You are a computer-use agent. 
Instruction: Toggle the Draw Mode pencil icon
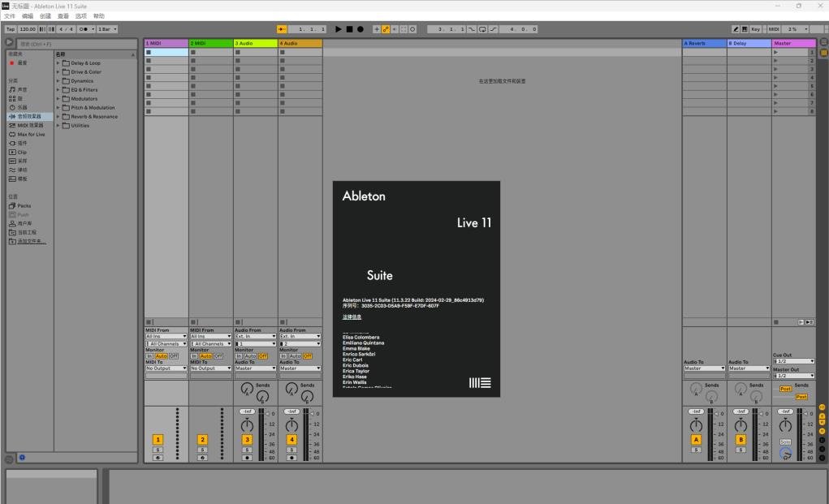click(736, 29)
